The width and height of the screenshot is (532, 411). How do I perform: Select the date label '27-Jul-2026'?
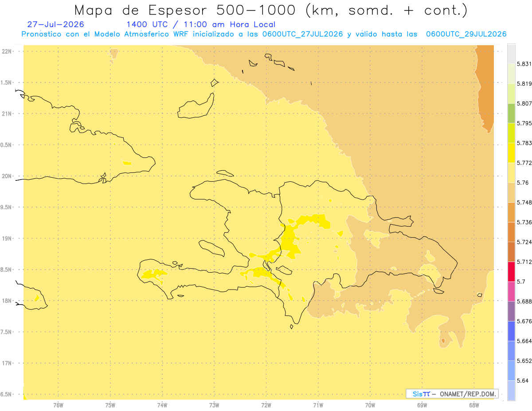click(x=56, y=24)
